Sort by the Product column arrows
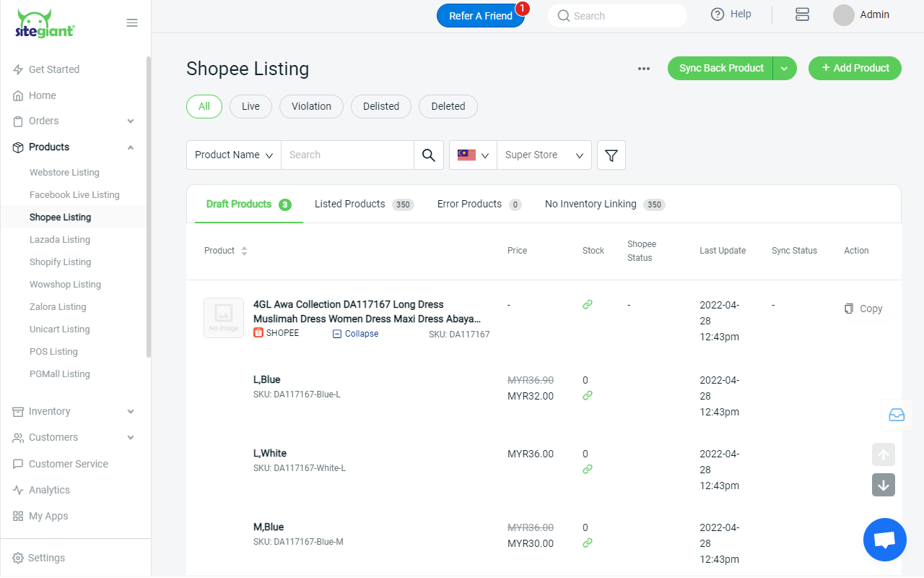The height and width of the screenshot is (578, 924). click(244, 251)
